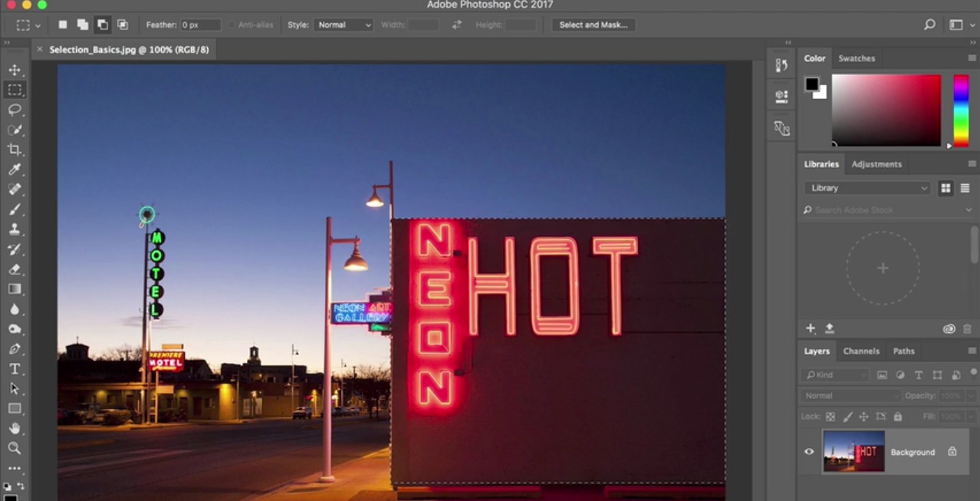Activate the Crop tool
The height and width of the screenshot is (501, 980).
[15, 150]
